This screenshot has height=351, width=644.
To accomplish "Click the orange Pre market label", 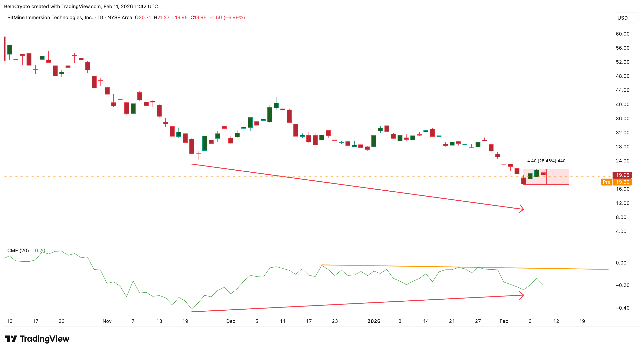I will click(606, 182).
